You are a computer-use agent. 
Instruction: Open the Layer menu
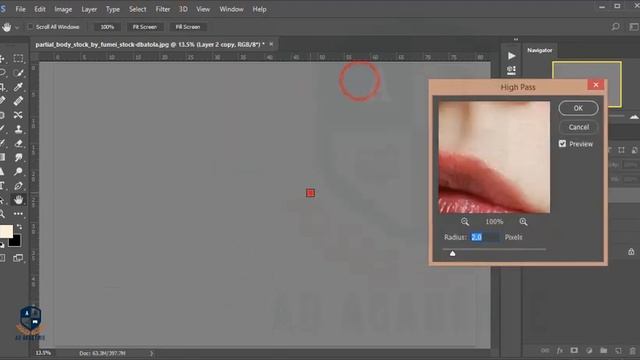[x=89, y=9]
